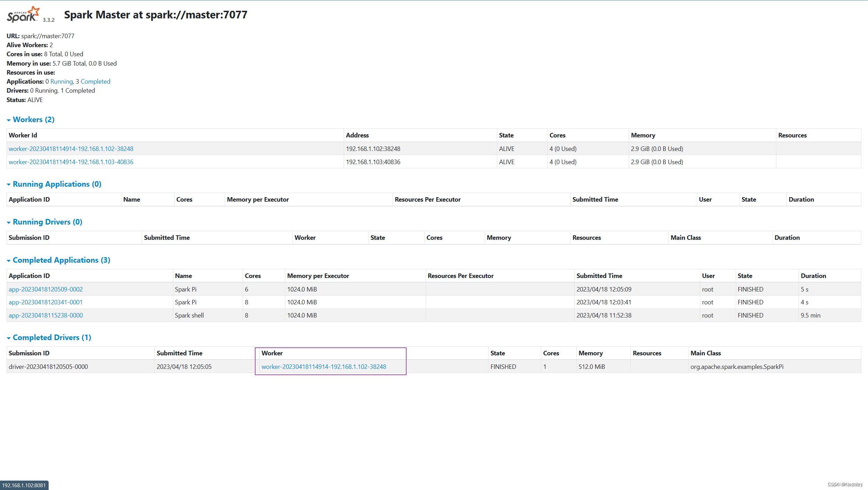Collapse the Running Drivers (0) section
The height and width of the screenshot is (490, 868).
(x=44, y=222)
